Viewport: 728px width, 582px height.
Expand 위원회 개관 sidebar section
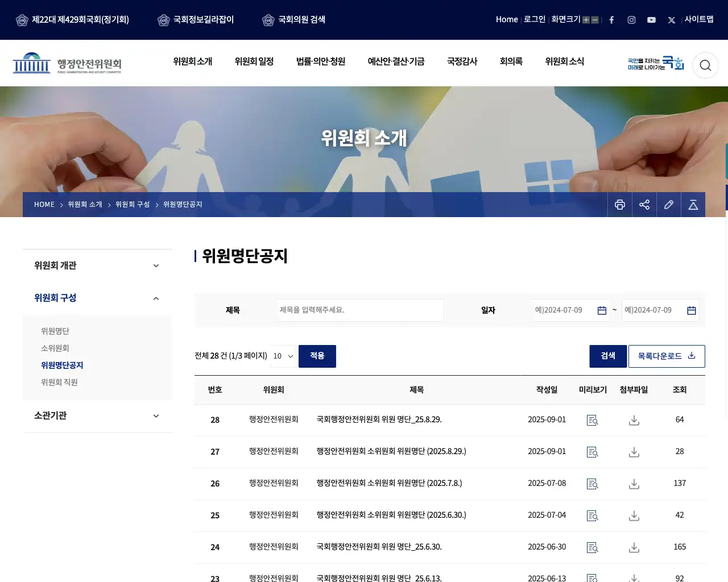point(97,265)
